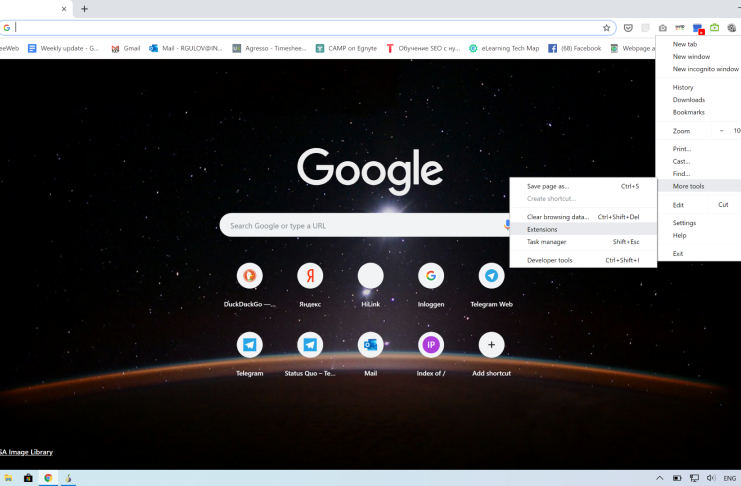The image size is (741, 486).
Task: Choose Cast... from the menu
Action: point(698,161)
